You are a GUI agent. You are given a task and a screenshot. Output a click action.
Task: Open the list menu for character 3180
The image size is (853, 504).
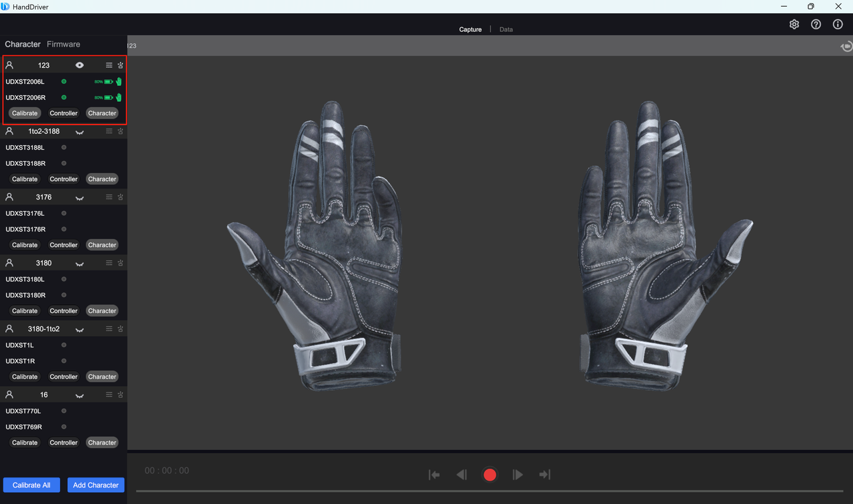(109, 263)
